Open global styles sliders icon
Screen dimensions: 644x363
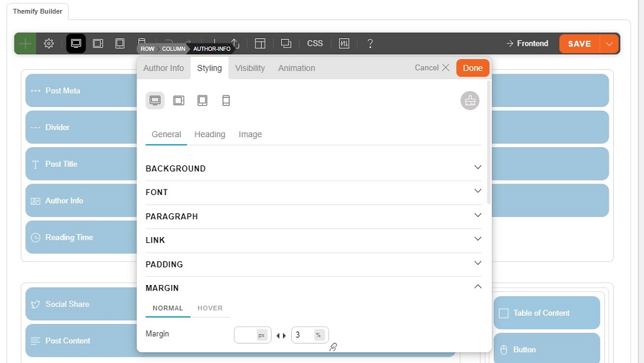pyautogui.click(x=344, y=43)
